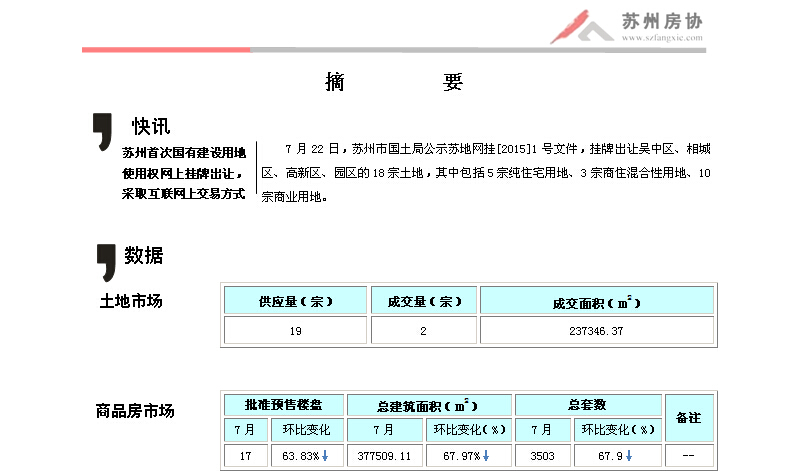
Task: Click the paragraph line starting 7月22日
Action: (498, 149)
